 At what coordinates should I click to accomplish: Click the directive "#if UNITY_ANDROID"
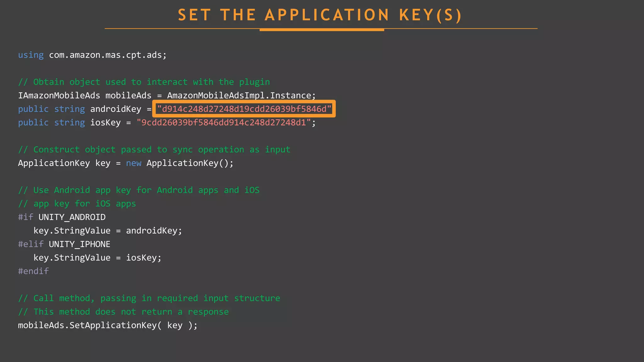coord(62,217)
